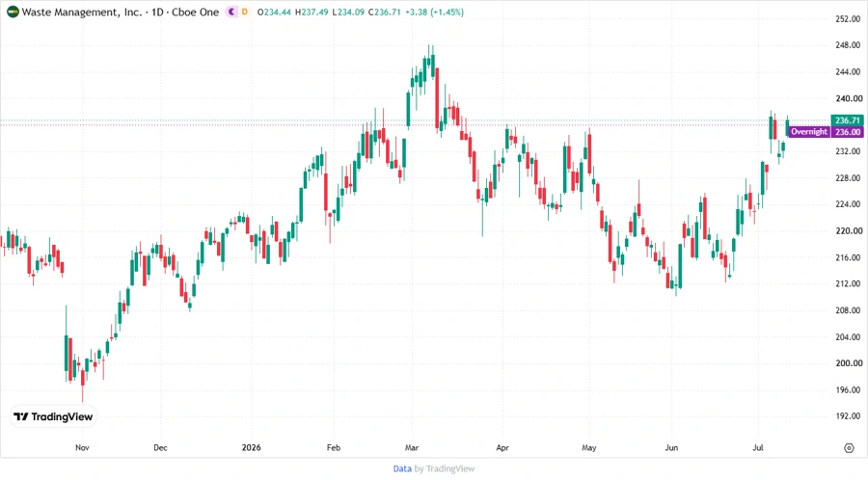The height and width of the screenshot is (480, 868).
Task: Click the 216.00 price axis label
Action: pyautogui.click(x=848, y=257)
